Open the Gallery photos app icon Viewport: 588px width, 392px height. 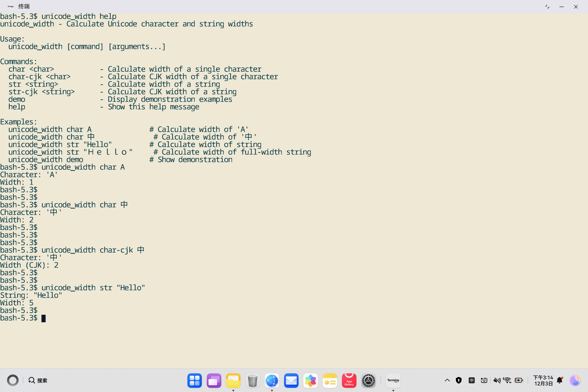311,381
